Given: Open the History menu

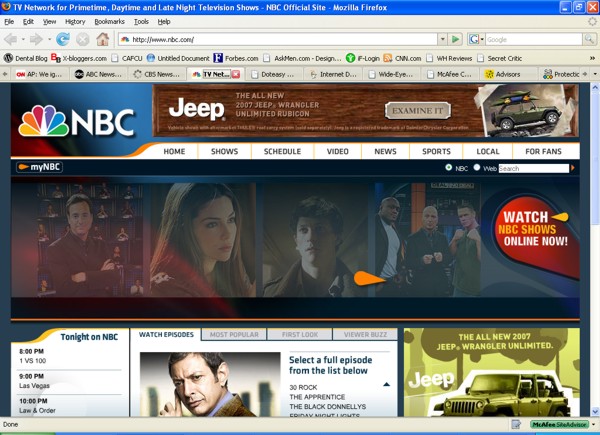Looking at the screenshot, I should (x=75, y=22).
